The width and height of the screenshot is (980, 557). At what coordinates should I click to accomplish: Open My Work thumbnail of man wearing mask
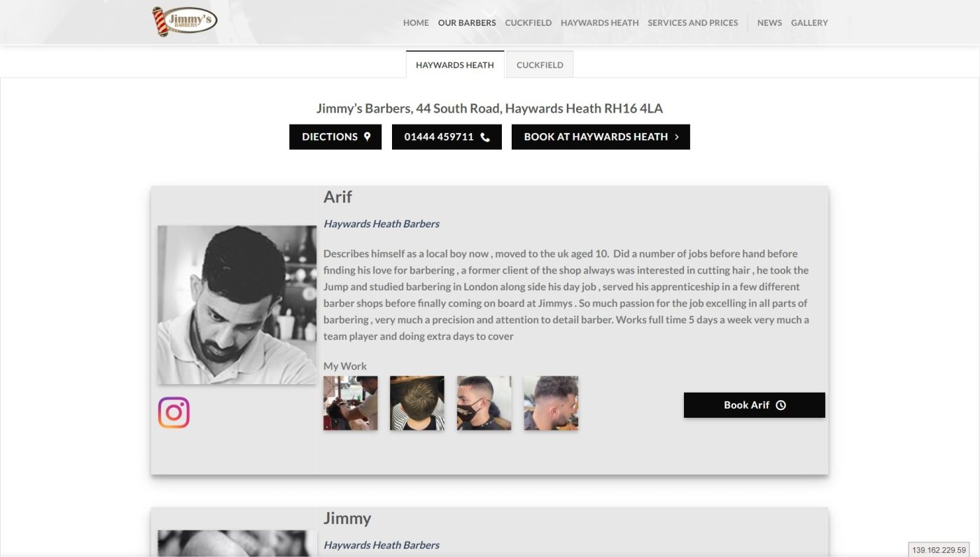[484, 403]
